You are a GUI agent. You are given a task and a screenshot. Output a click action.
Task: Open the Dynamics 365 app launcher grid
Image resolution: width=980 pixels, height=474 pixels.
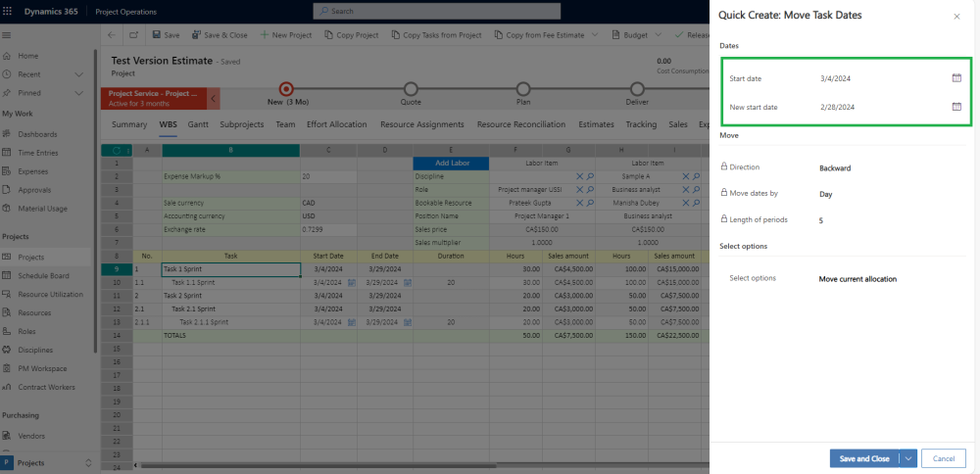pos(8,11)
